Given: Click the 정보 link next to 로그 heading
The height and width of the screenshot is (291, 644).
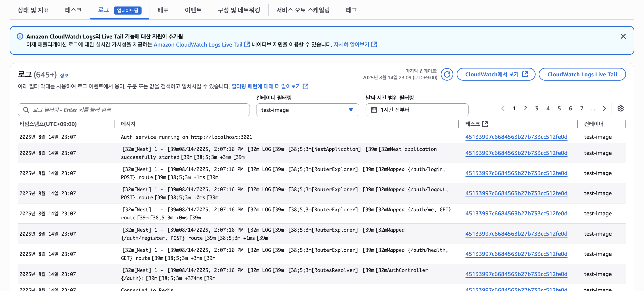Looking at the screenshot, I should pos(64,76).
